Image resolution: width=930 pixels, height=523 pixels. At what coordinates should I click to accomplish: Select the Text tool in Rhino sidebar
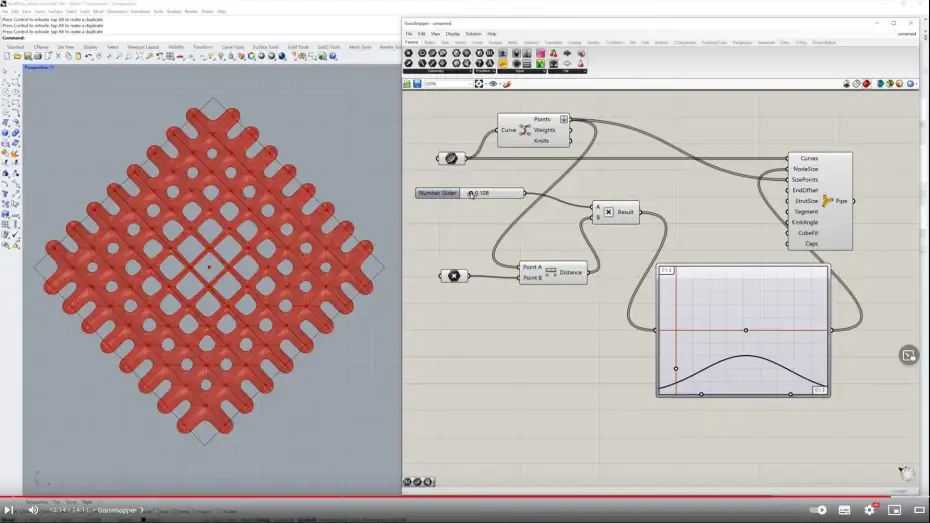[5, 193]
